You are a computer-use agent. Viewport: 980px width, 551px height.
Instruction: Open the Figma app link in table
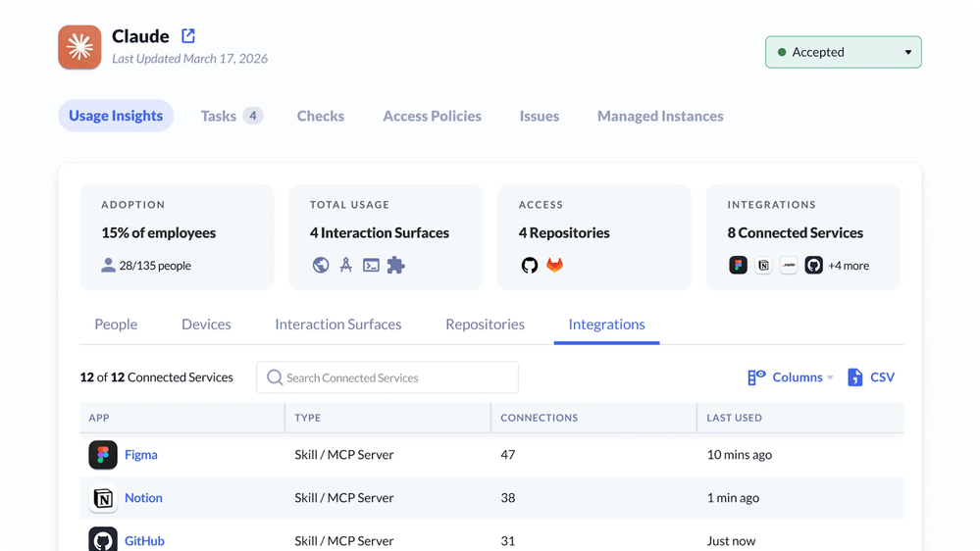pyautogui.click(x=140, y=455)
